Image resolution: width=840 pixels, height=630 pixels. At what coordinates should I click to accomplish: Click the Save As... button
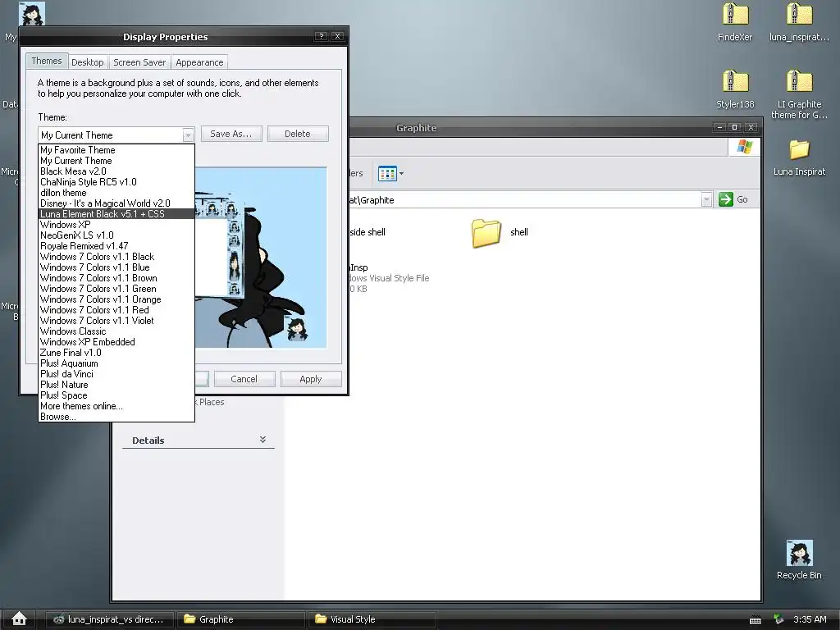click(x=231, y=134)
